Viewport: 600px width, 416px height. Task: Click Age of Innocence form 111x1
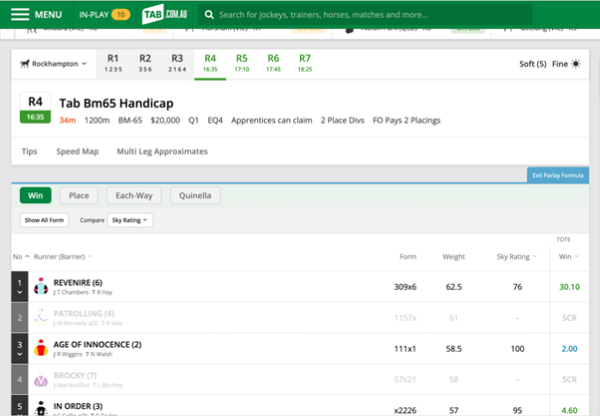[405, 349]
